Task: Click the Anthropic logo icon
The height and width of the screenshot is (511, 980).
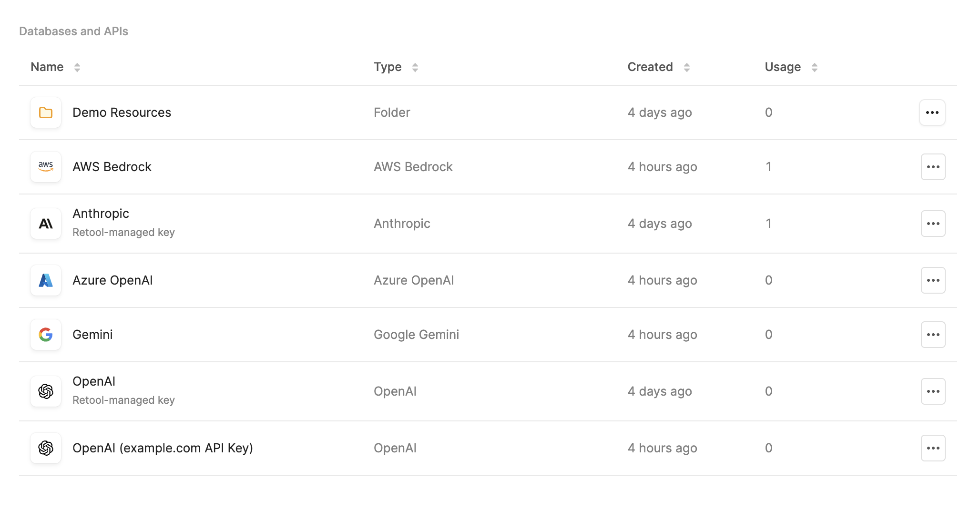Action: [x=46, y=223]
